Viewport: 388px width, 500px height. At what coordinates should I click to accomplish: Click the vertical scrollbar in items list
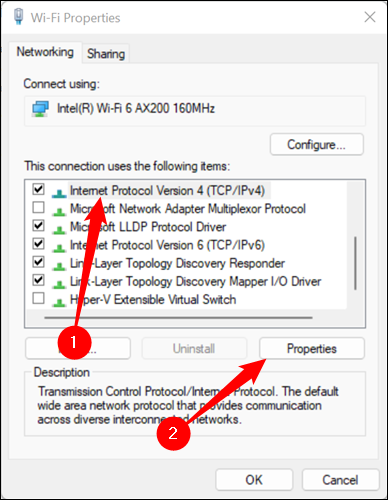coord(355,263)
